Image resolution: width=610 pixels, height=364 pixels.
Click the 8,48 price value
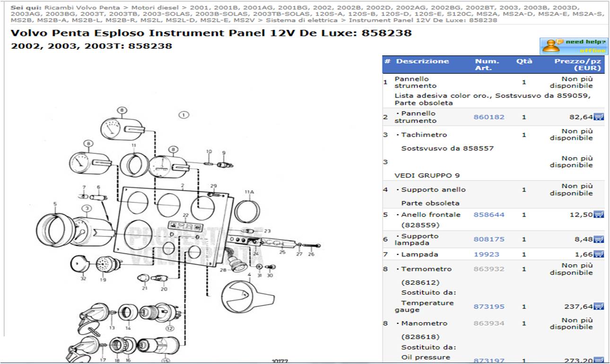(x=584, y=239)
